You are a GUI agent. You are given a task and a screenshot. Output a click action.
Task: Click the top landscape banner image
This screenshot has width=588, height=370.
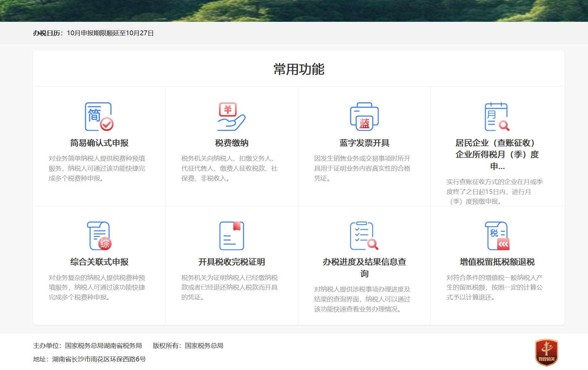[x=294, y=11]
